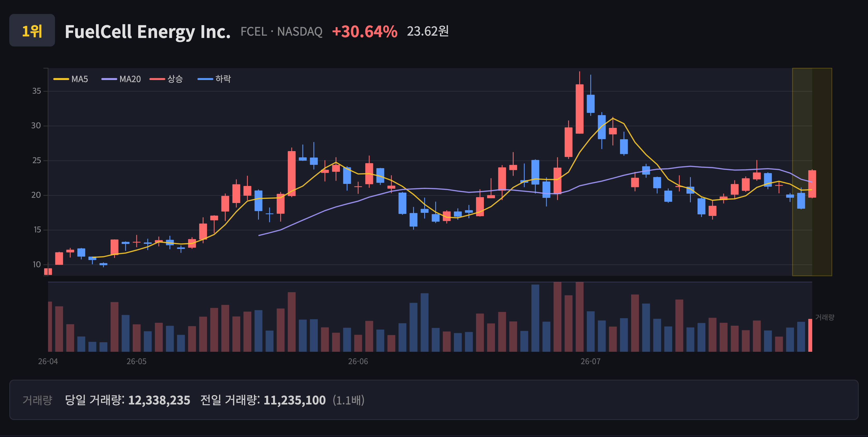Click the +30.64% change value
Viewport: 868px width, 437px height.
tap(365, 31)
